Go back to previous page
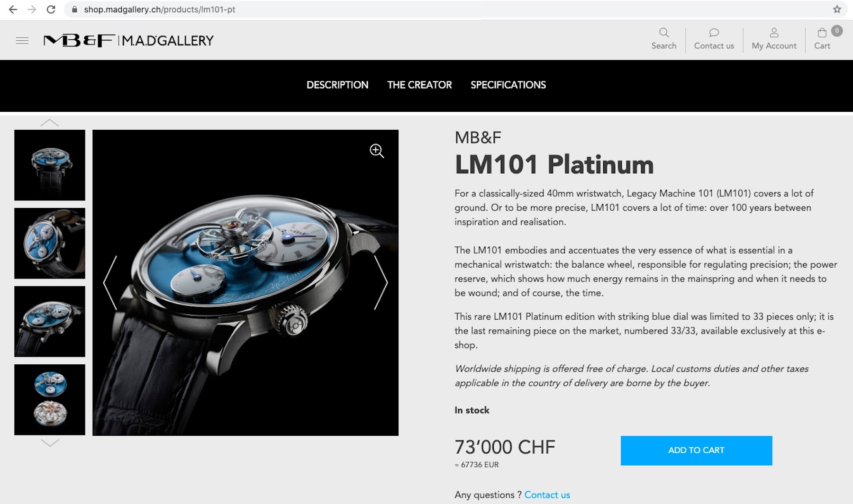The width and height of the screenshot is (853, 504). tap(13, 9)
